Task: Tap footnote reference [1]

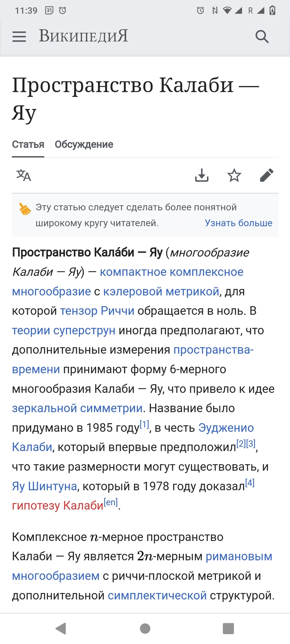Action: pos(144,424)
